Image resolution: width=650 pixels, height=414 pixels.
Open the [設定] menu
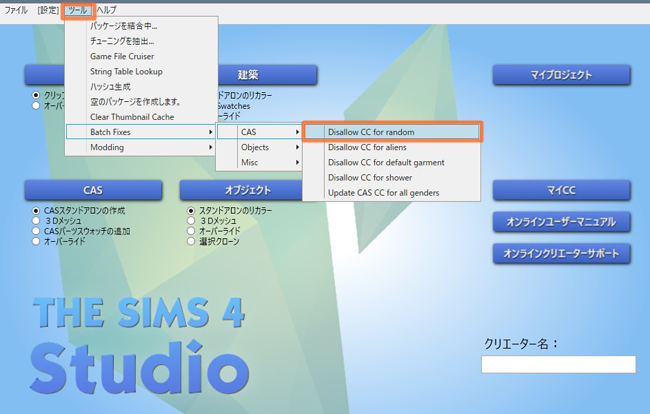(x=48, y=10)
